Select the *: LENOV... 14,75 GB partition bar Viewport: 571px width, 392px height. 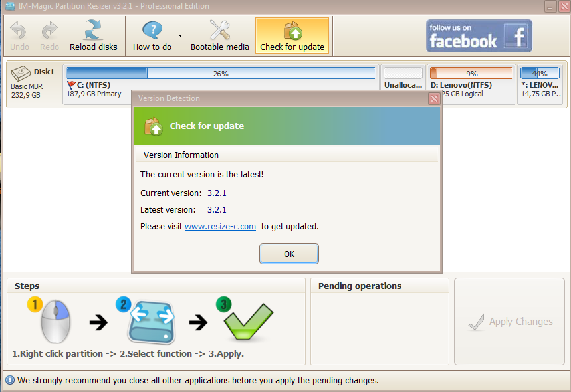tap(540, 73)
